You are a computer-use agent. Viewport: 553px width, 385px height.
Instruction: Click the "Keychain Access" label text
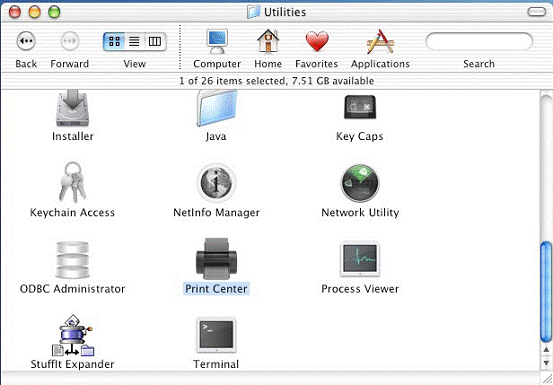(x=72, y=213)
